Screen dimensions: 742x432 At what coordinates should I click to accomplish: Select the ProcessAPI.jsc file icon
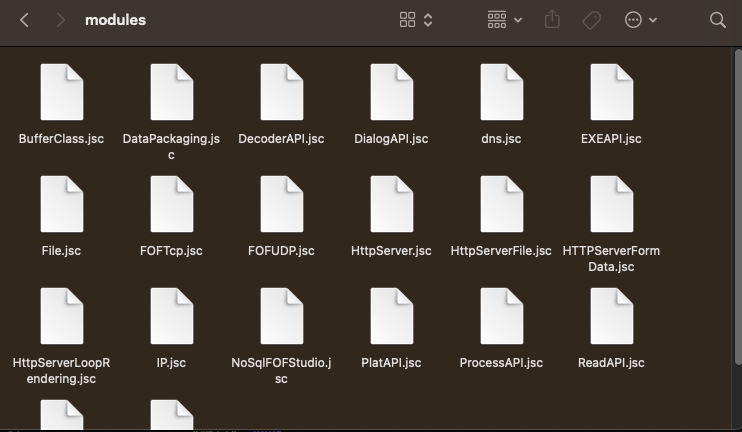pyautogui.click(x=502, y=316)
